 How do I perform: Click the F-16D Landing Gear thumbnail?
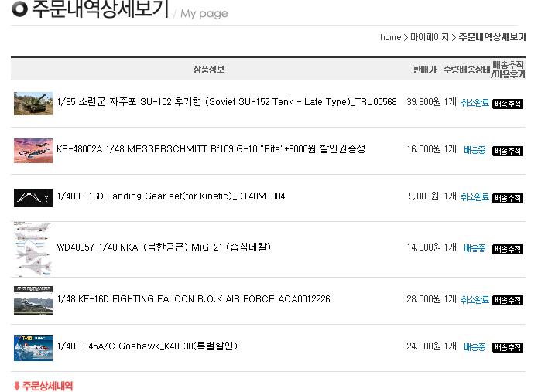(33, 197)
